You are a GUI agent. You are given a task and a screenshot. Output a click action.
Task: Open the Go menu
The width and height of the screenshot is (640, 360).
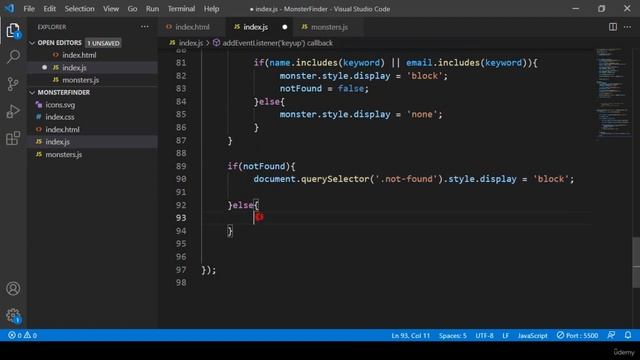(x=132, y=9)
